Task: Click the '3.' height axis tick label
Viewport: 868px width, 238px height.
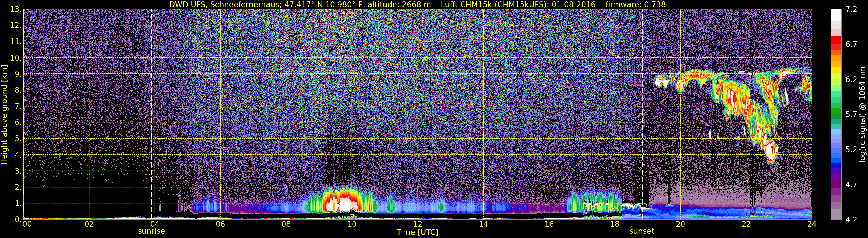Action: point(18,171)
